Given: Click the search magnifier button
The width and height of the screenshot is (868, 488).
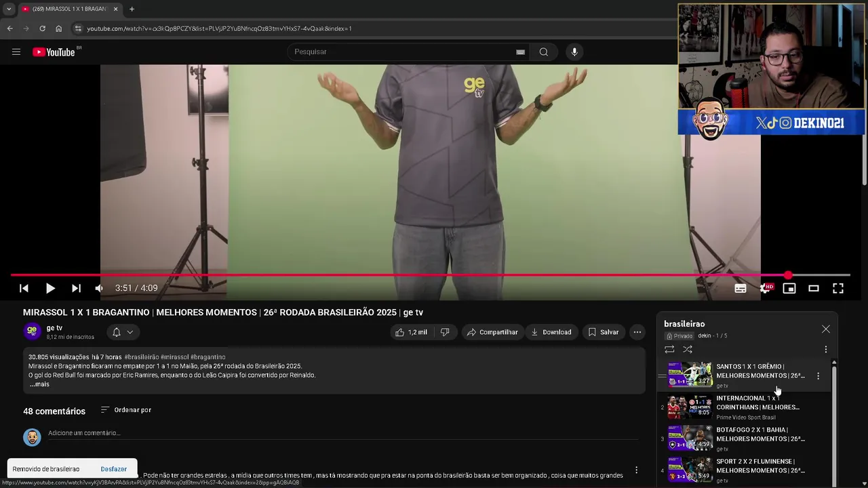Looking at the screenshot, I should 544,52.
